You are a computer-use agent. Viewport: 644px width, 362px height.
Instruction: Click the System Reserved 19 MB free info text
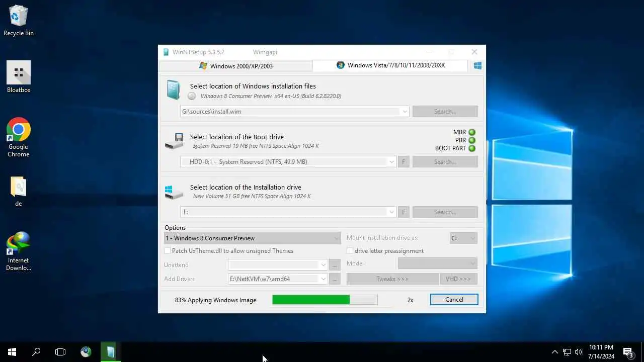point(256,146)
